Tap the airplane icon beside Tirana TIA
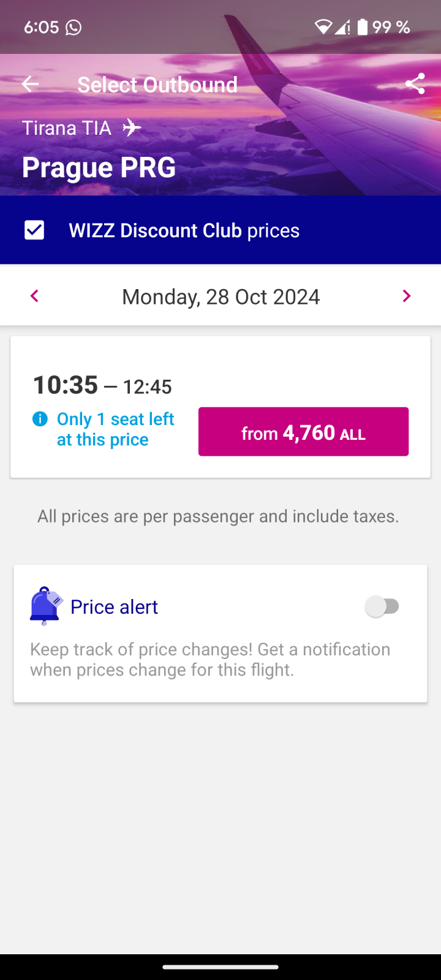 (x=132, y=128)
